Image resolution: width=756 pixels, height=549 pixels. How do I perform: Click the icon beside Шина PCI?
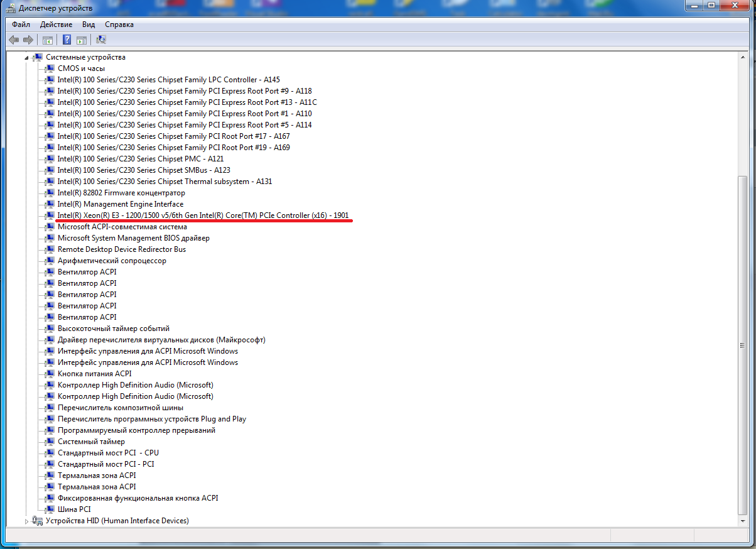tap(50, 509)
